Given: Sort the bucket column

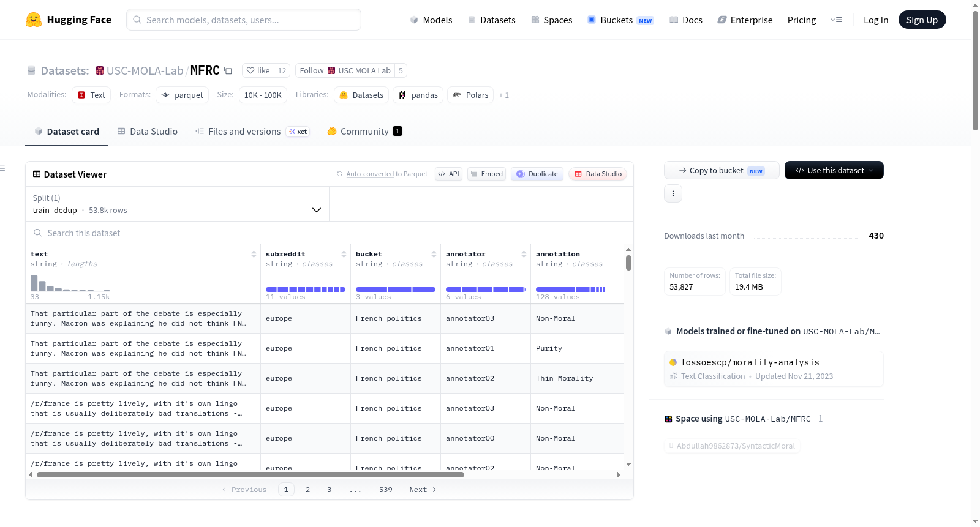Looking at the screenshot, I should [x=434, y=254].
